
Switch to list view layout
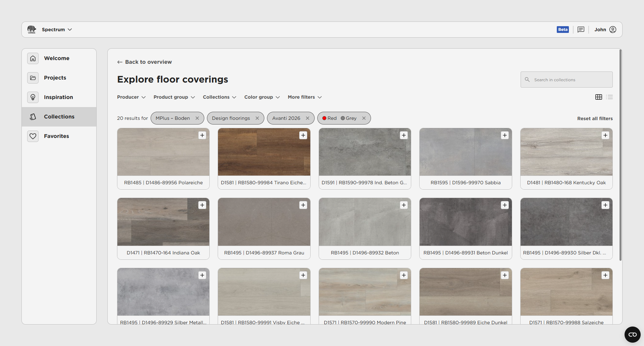[609, 97]
